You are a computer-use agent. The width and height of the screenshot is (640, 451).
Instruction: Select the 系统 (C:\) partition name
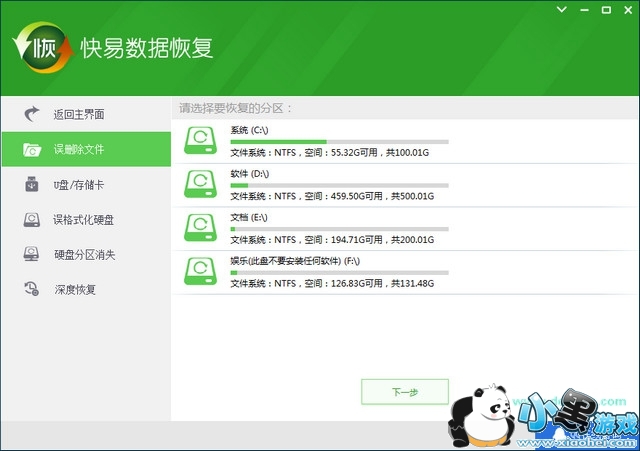pos(249,130)
